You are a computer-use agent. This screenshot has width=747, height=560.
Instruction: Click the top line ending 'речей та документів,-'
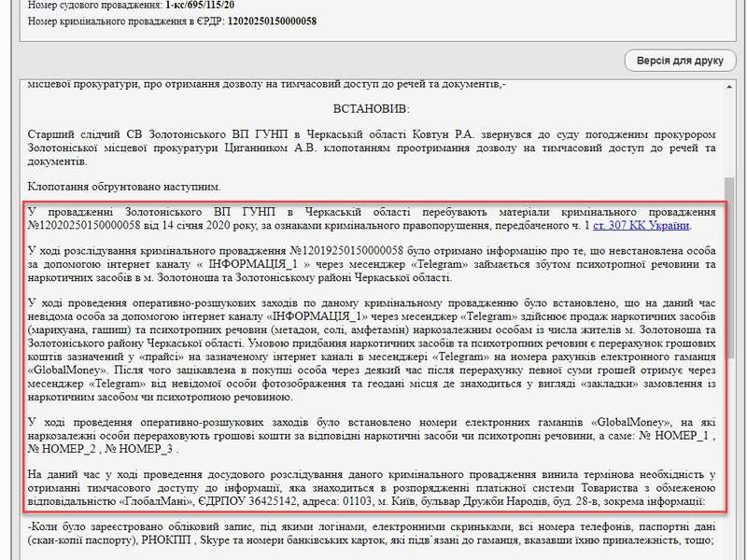pos(266,85)
